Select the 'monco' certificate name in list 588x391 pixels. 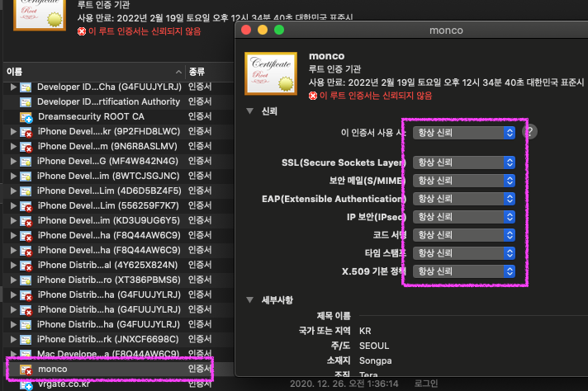point(53,370)
